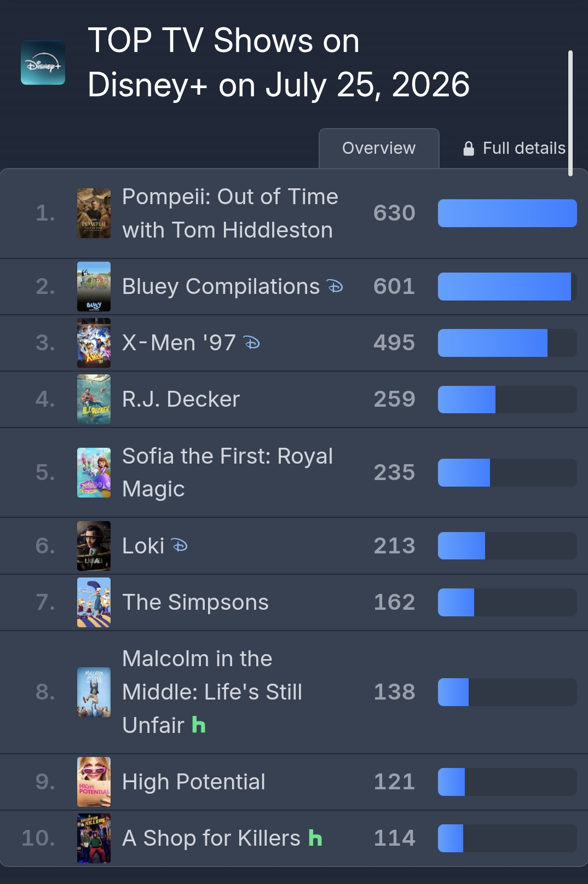Click the vertical scrollbar at right edge
Viewport: 588px width, 884px height.
pyautogui.click(x=570, y=113)
